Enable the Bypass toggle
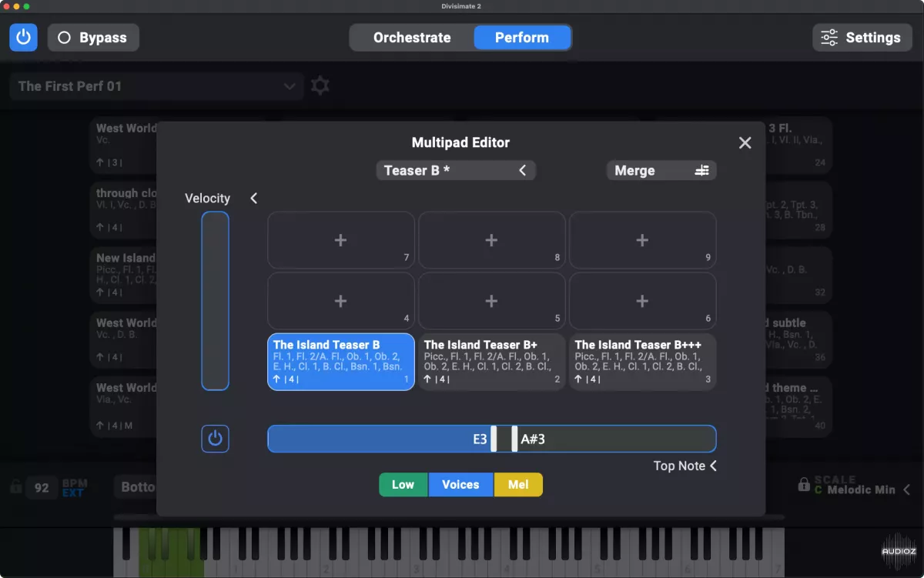 93,37
